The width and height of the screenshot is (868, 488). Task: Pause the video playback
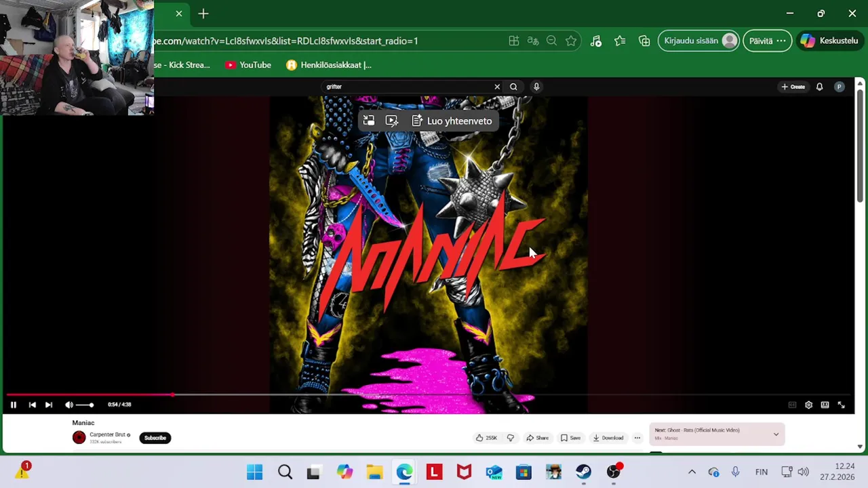click(13, 405)
